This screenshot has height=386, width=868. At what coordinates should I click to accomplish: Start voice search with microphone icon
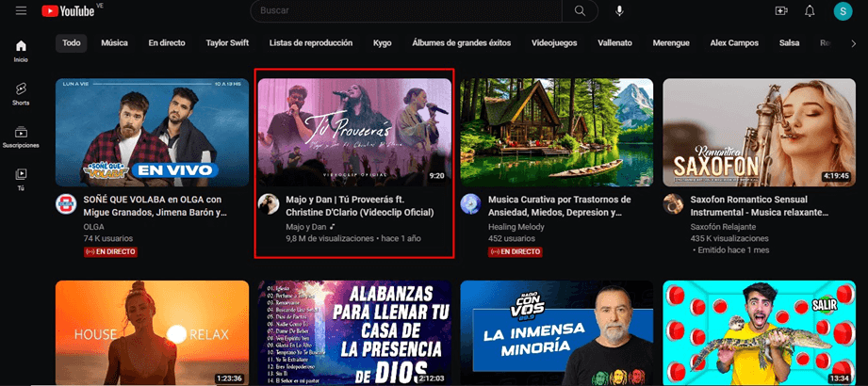coord(619,11)
